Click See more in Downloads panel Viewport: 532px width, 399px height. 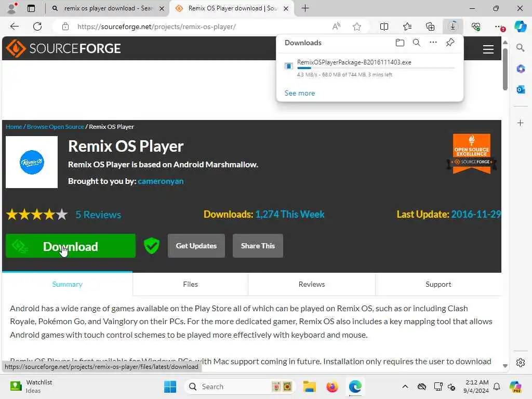(x=300, y=93)
